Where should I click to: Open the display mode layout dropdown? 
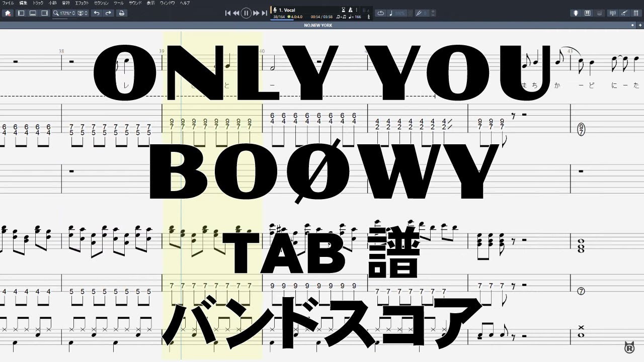click(82, 13)
